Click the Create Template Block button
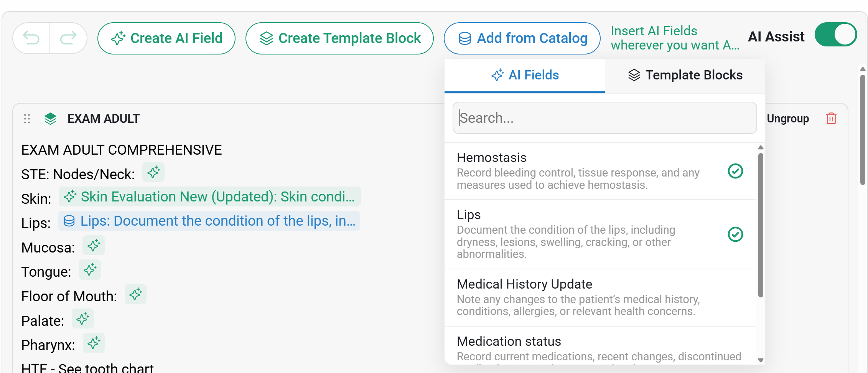This screenshot has height=373, width=868. click(339, 38)
